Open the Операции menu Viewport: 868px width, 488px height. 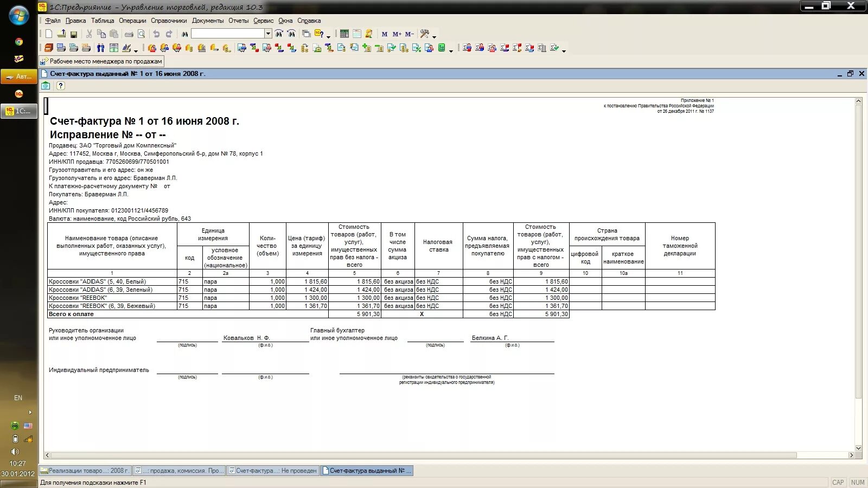132,21
